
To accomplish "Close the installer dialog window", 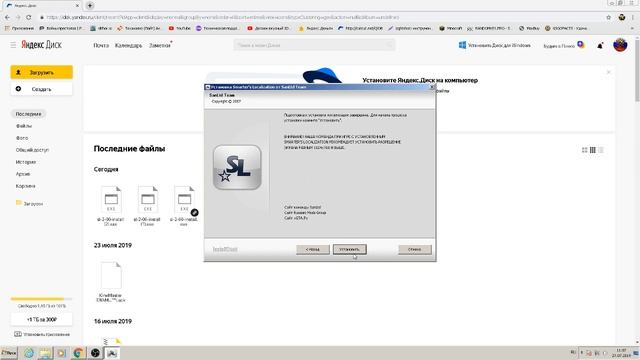I will click(432, 87).
